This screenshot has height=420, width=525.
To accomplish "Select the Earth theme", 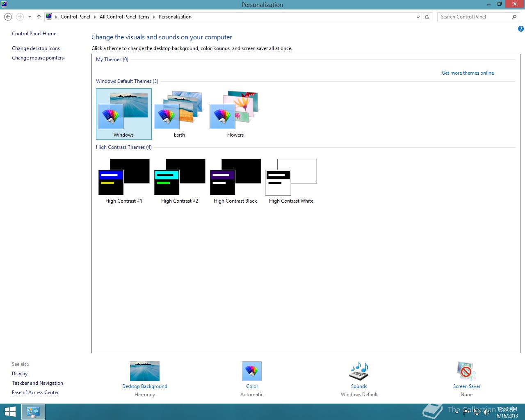I will click(x=179, y=114).
